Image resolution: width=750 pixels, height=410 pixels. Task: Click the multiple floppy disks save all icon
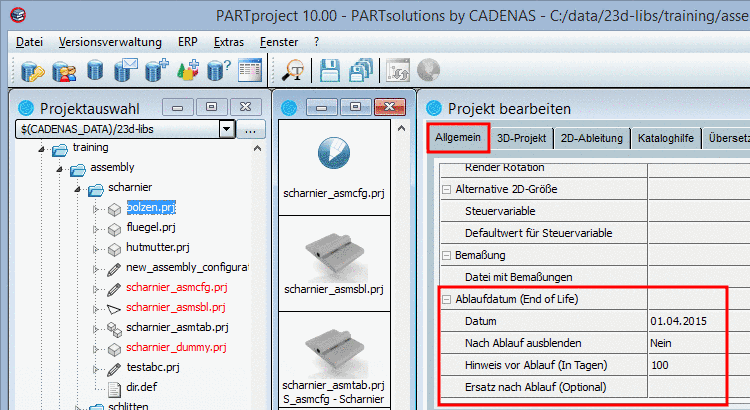[x=360, y=70]
